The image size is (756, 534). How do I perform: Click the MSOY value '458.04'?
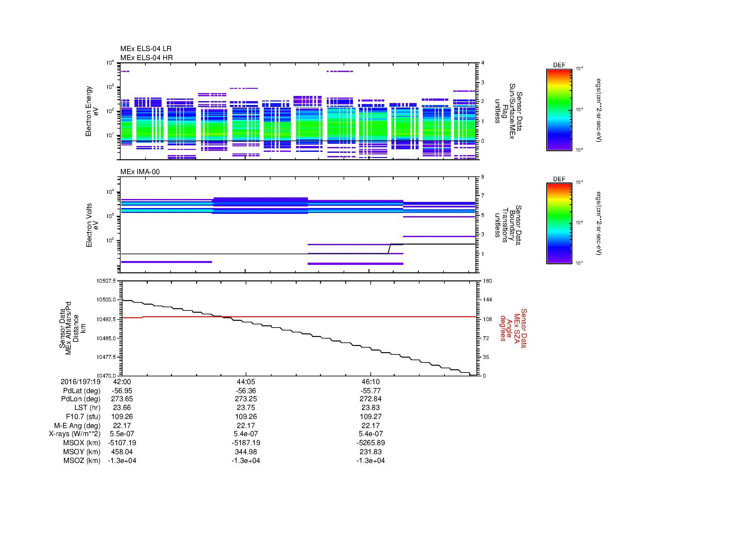[x=122, y=452]
